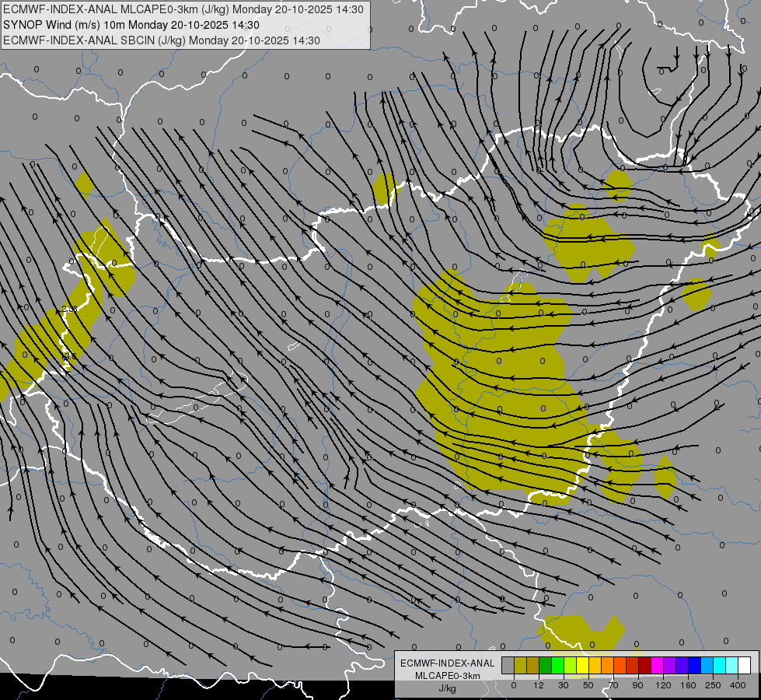
Task: Click the legend scale value 160
Action: tap(688, 685)
